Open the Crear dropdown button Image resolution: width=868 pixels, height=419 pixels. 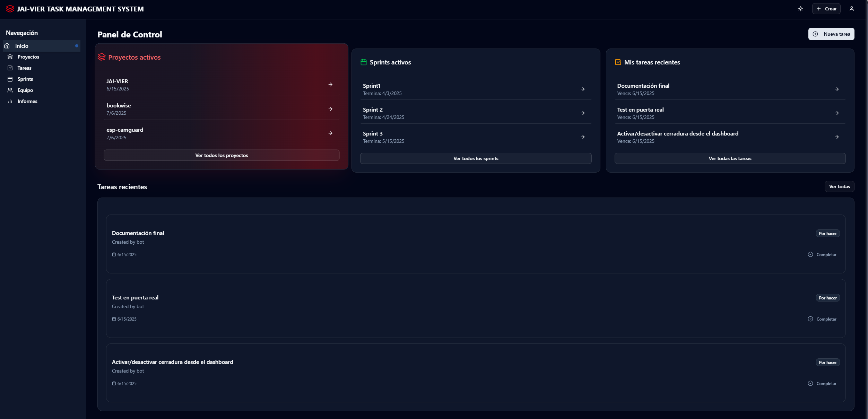pyautogui.click(x=826, y=9)
